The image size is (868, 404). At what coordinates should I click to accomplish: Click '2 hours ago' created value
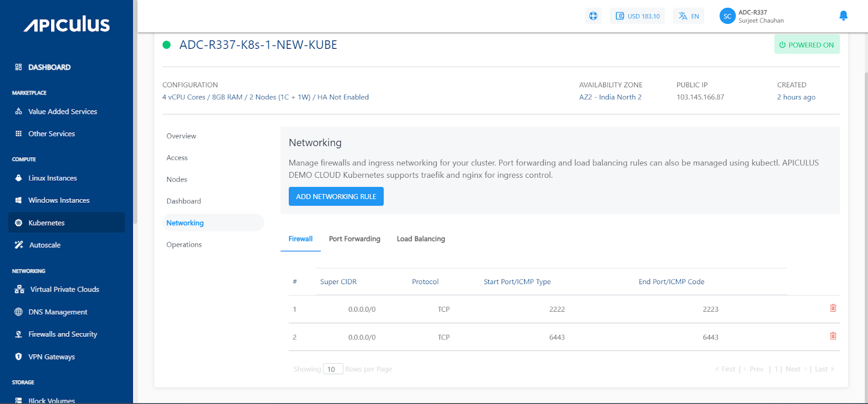coord(796,97)
